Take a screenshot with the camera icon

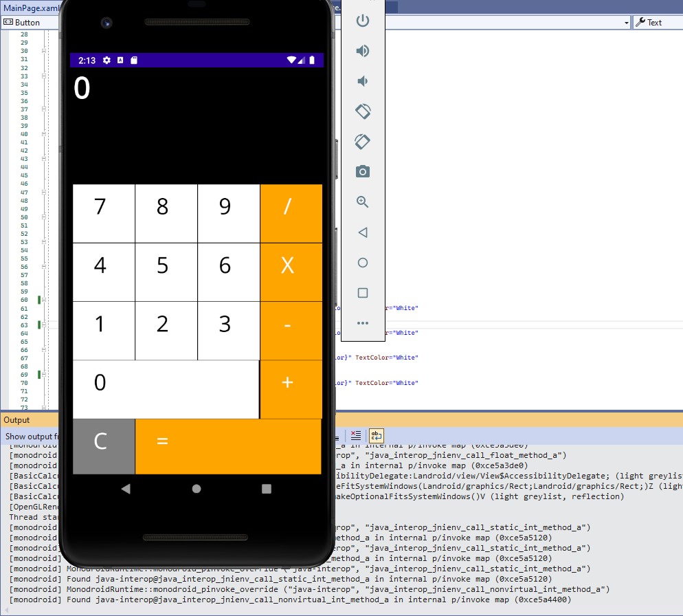coord(363,171)
